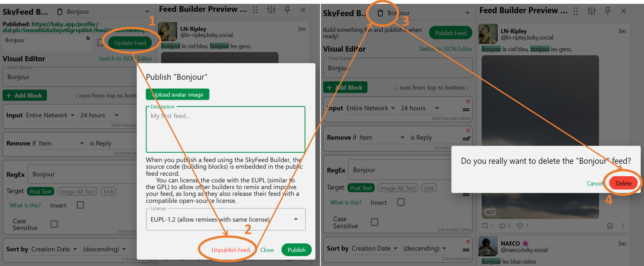Click the Upload avatar image button
644x266 pixels.
point(177,94)
